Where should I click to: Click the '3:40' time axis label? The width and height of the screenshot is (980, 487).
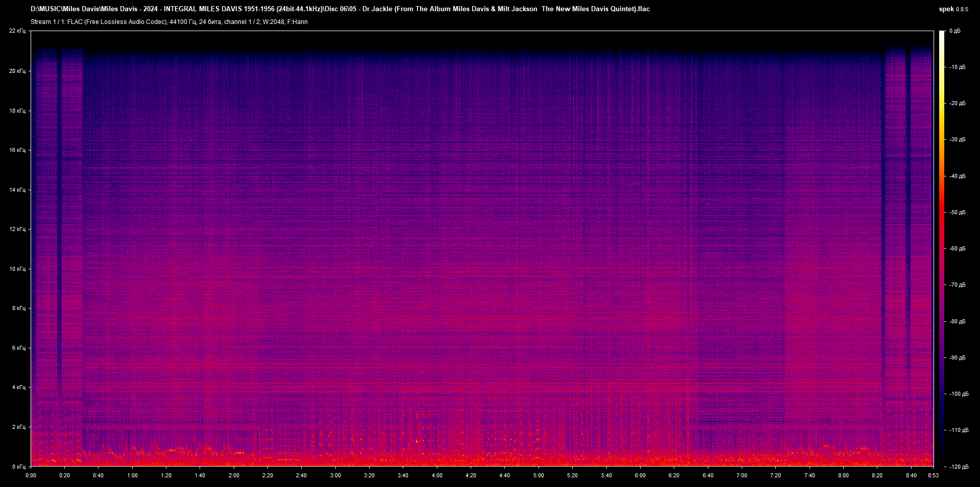coord(403,475)
